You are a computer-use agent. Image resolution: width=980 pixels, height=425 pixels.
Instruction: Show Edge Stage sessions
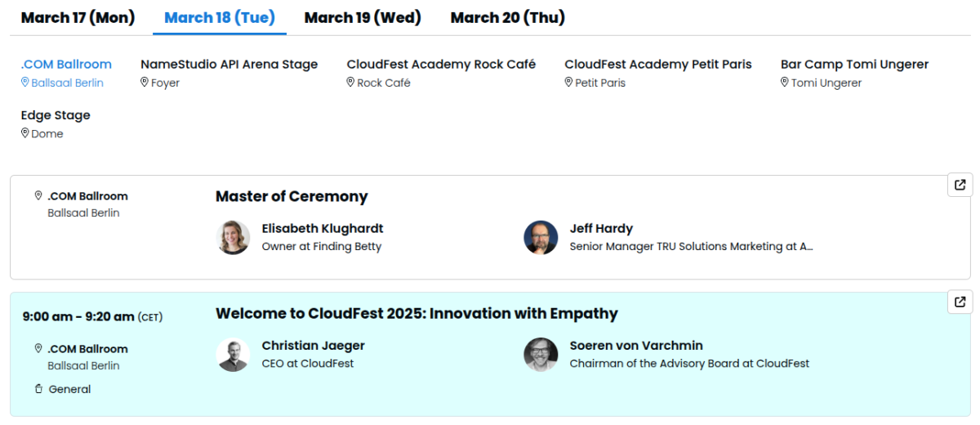click(56, 115)
